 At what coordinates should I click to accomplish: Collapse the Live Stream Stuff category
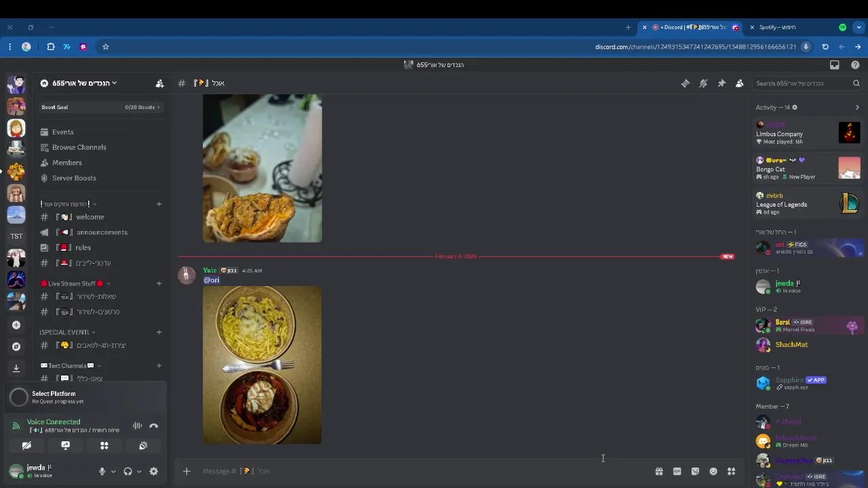(x=75, y=283)
